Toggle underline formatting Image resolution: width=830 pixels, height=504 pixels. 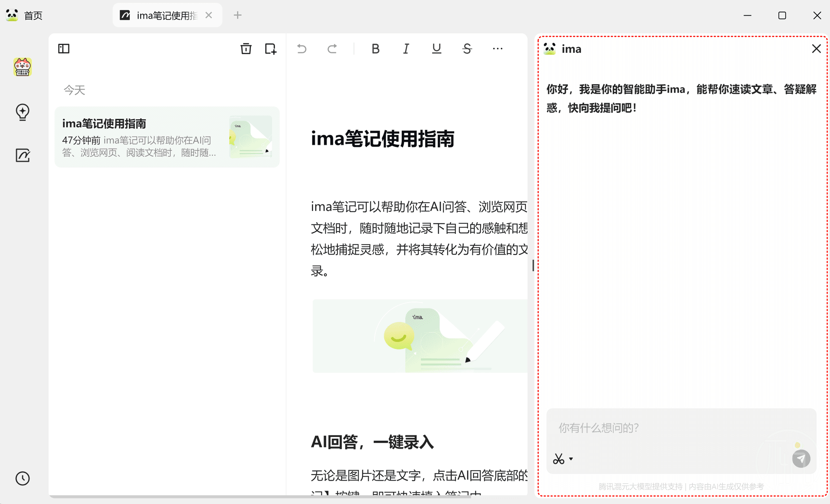click(436, 48)
